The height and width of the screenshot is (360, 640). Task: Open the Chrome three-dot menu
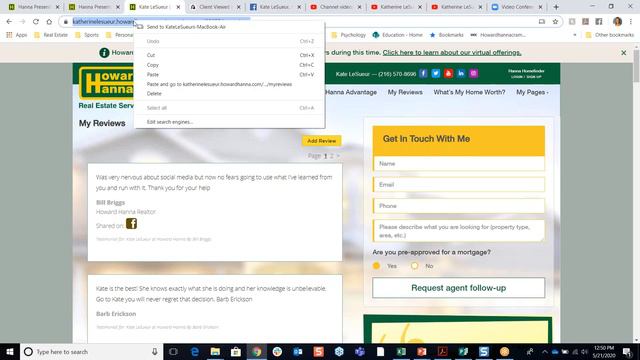(x=631, y=22)
